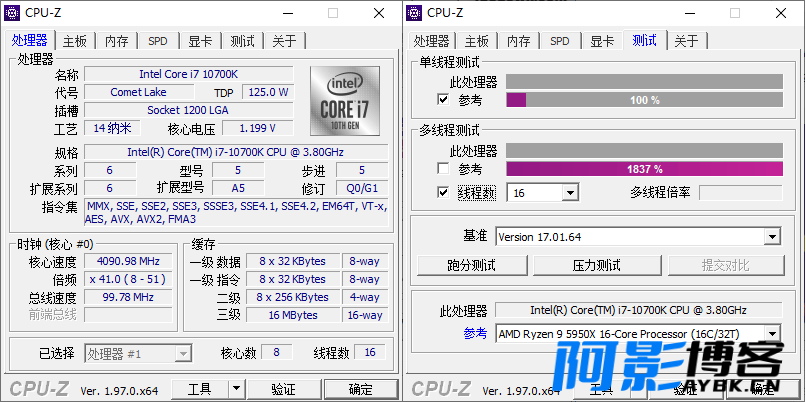Click 验证 button in left window
The width and height of the screenshot is (806, 402).
[283, 389]
